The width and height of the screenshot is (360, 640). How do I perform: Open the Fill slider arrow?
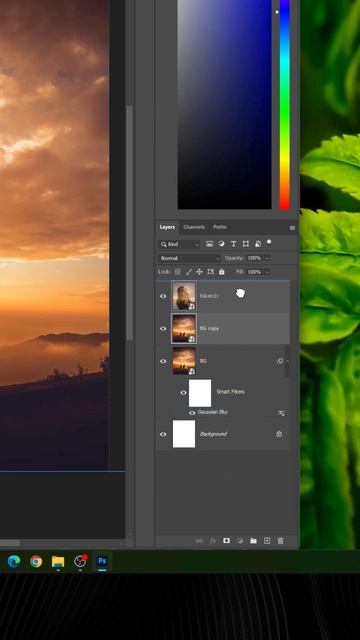pos(267,272)
